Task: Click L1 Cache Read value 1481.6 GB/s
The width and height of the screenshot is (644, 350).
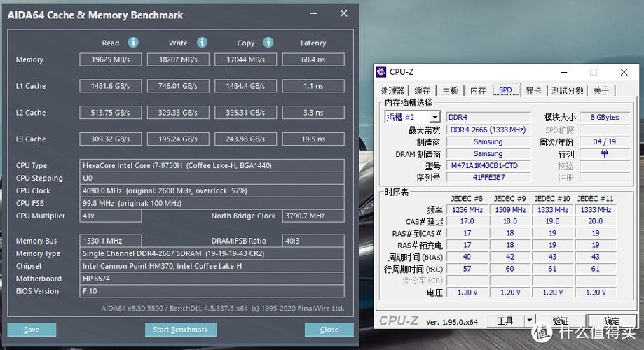Action: tap(111, 86)
